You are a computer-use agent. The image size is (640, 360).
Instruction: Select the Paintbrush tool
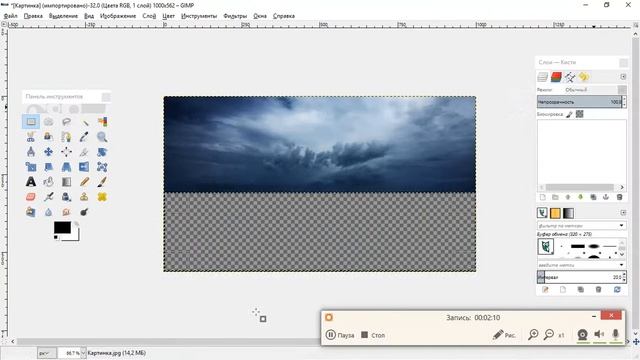[x=102, y=182]
